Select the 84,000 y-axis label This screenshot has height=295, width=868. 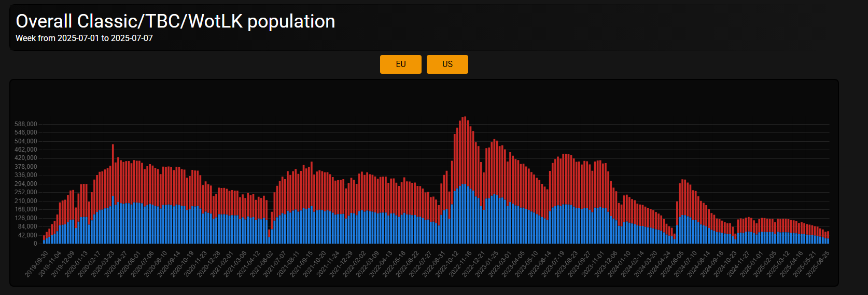[27, 226]
